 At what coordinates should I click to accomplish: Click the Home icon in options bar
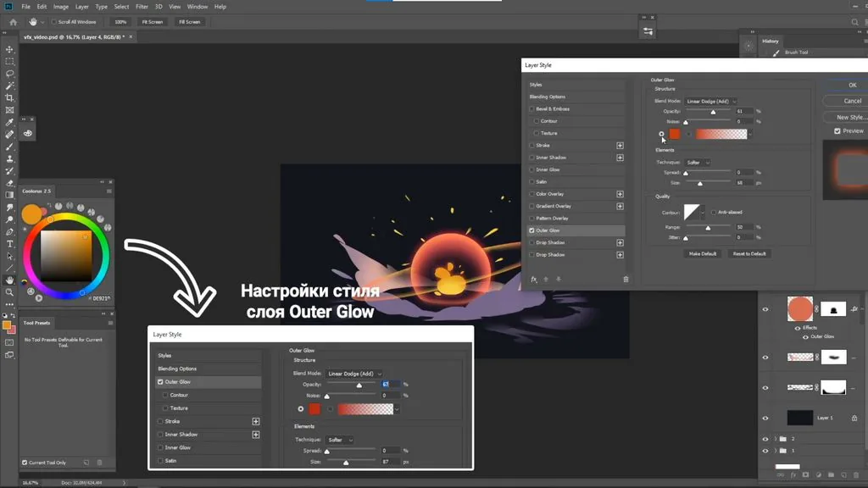pyautogui.click(x=14, y=22)
